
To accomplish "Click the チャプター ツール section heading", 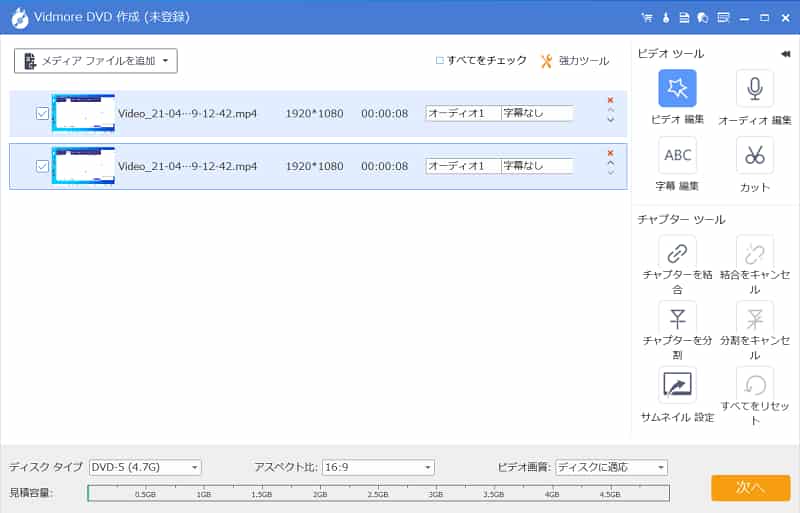I will tap(681, 220).
